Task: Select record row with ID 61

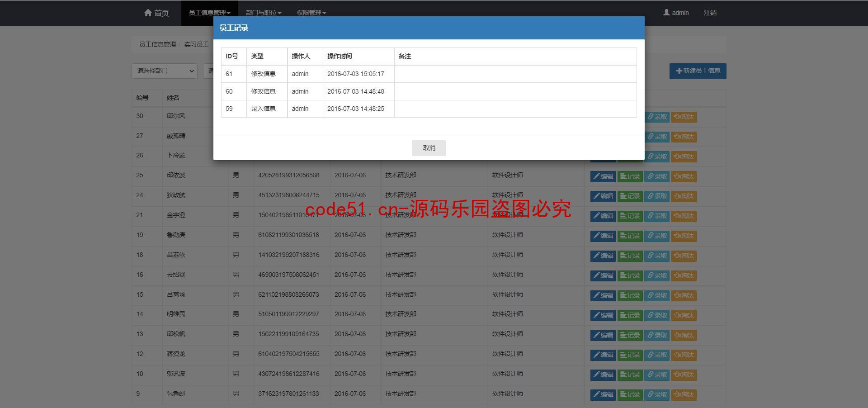Action: pyautogui.click(x=429, y=74)
